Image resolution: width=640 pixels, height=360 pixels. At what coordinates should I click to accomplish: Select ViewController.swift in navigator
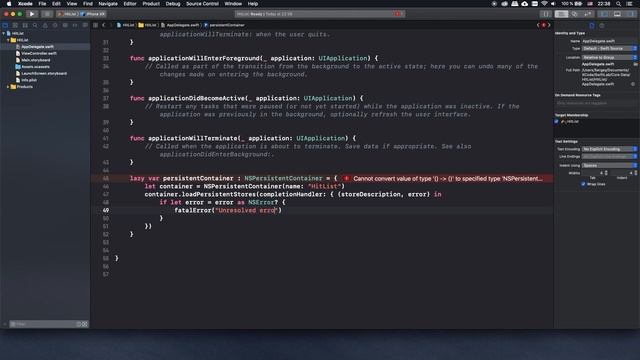39,53
